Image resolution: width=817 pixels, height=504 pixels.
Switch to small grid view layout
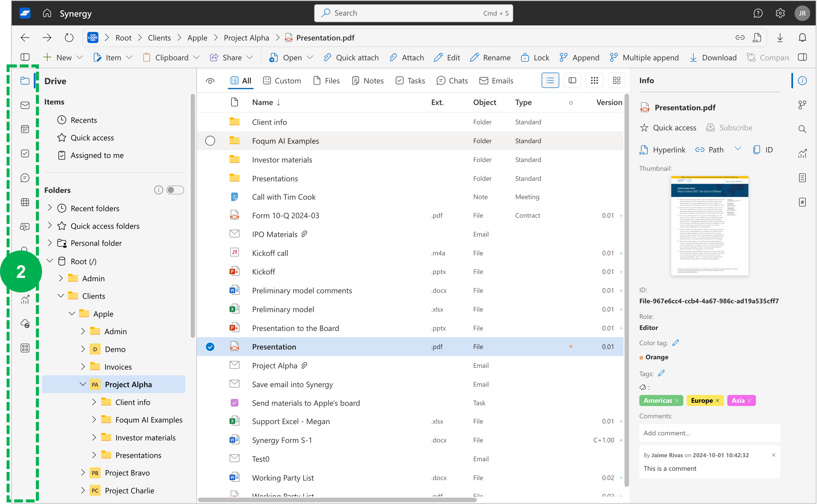[594, 81]
